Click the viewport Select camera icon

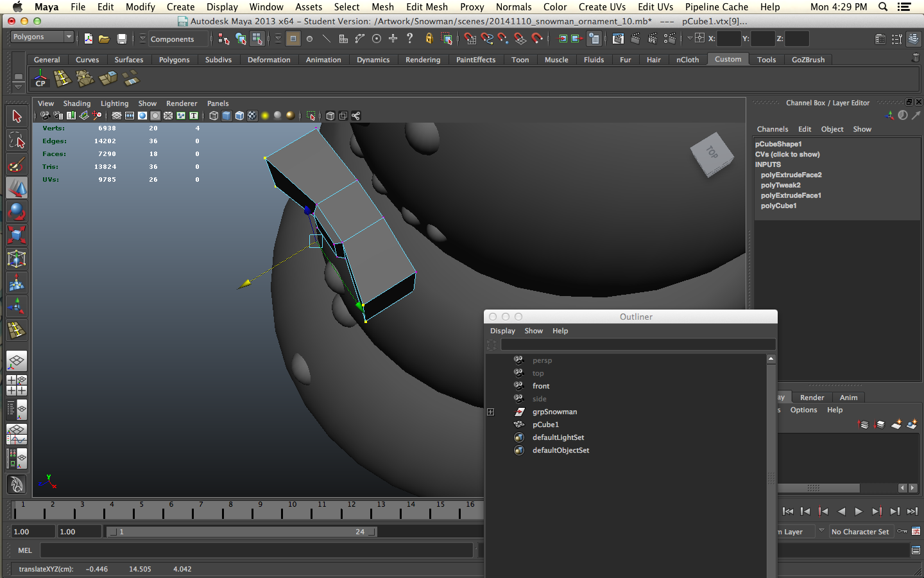45,116
